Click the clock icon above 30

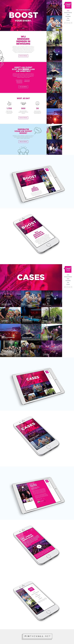(37, 103)
